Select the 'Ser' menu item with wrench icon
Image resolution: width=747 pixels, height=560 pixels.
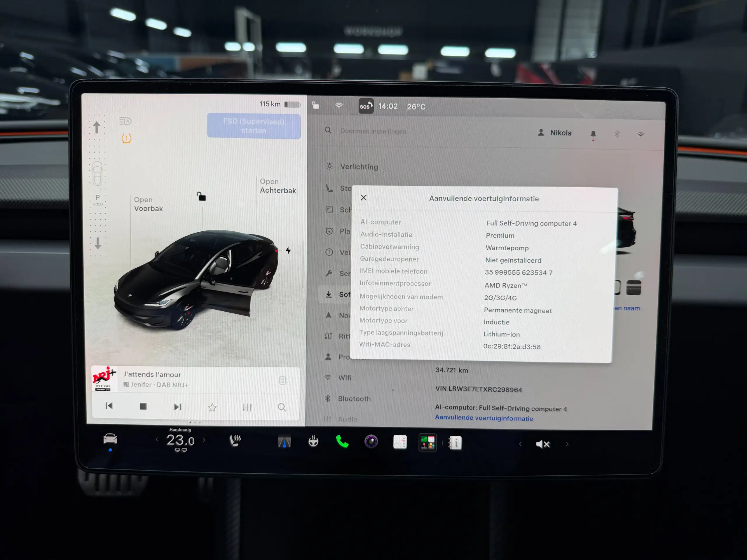[x=338, y=273]
